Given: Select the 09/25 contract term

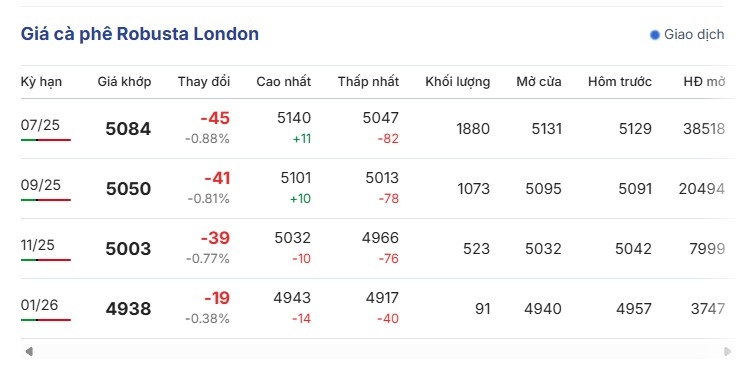Looking at the screenshot, I should pos(41,185).
